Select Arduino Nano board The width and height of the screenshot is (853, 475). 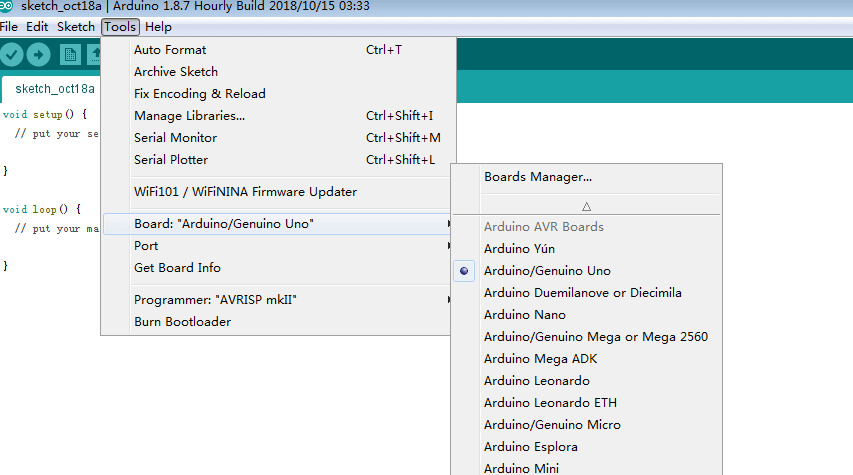click(586, 315)
